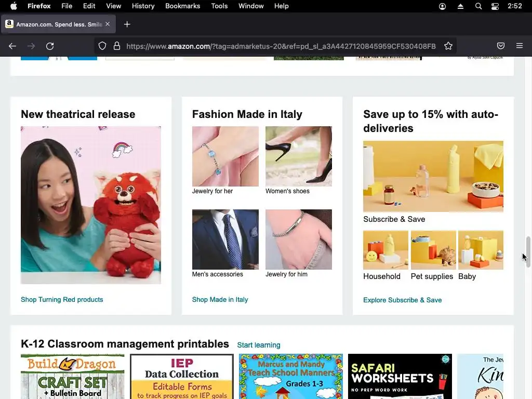This screenshot has height=399, width=532.
Task: Open the Edit menu
Action: click(x=89, y=6)
